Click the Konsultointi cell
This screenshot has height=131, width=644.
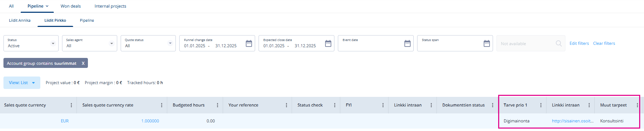tap(612, 121)
